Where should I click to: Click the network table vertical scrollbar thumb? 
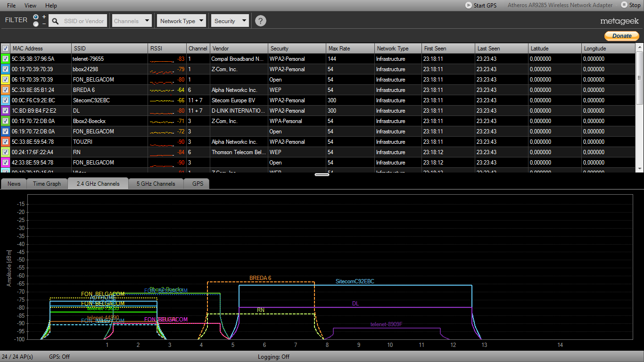point(640,78)
